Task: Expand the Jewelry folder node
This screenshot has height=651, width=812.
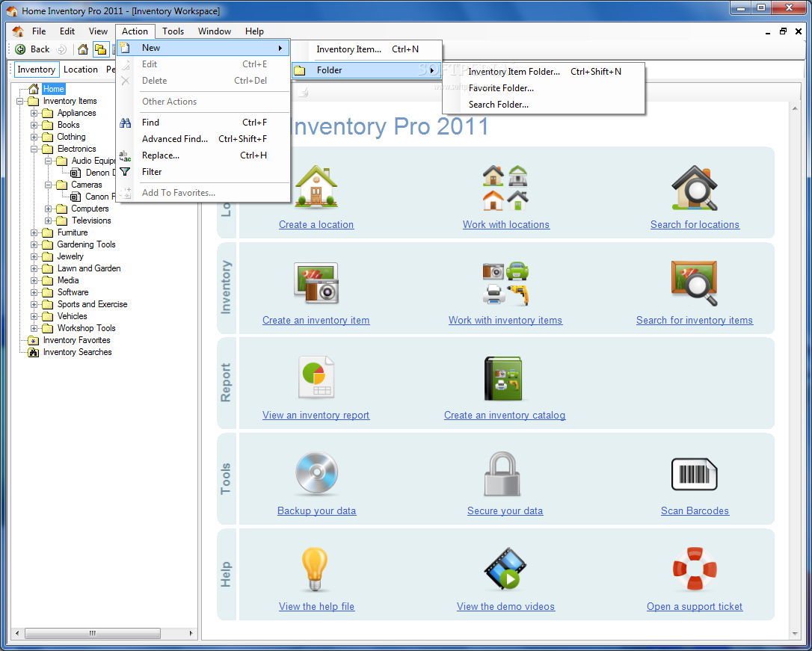Action: pyautogui.click(x=34, y=256)
